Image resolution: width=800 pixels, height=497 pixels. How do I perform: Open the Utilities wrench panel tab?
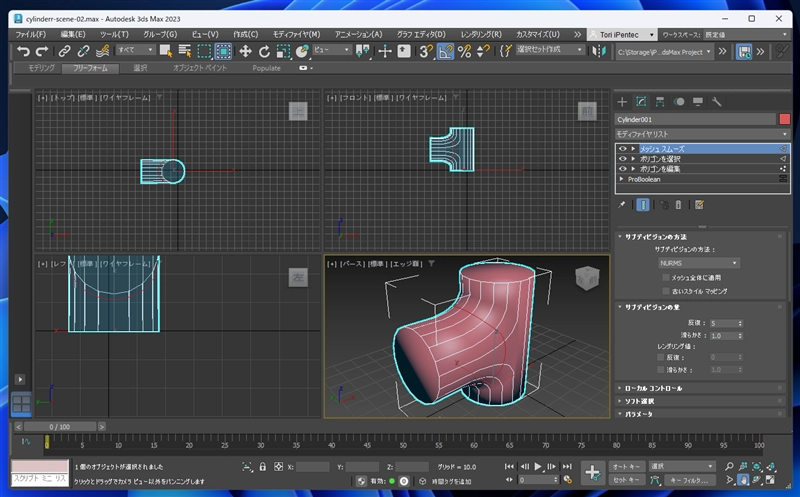[x=716, y=102]
